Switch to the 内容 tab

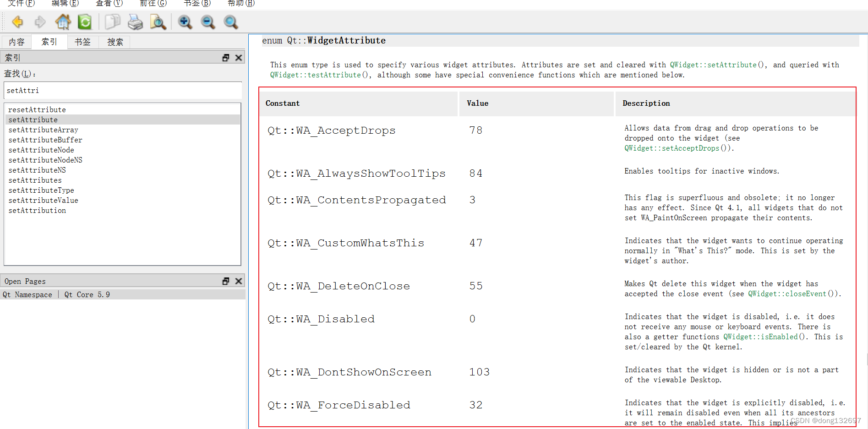17,42
